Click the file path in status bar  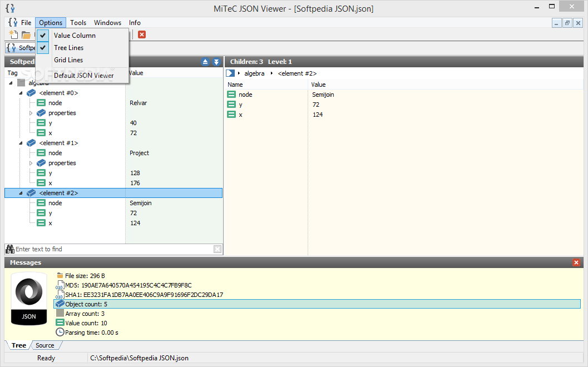coord(139,358)
